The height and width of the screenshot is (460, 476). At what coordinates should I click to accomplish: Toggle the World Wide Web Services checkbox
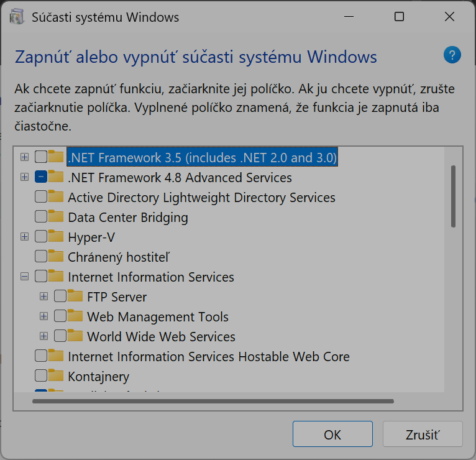tap(60, 336)
